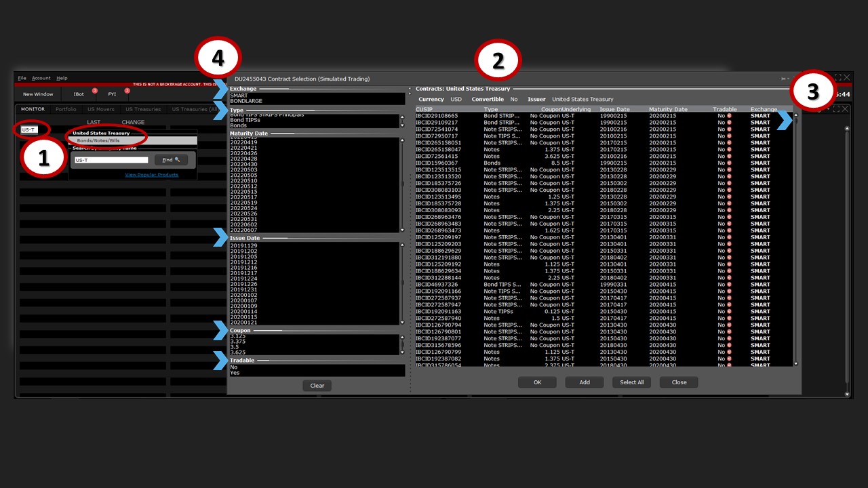Choose Bonds/Notes/Bills under United States Treasury
868x488 pixels.
[x=98, y=140]
